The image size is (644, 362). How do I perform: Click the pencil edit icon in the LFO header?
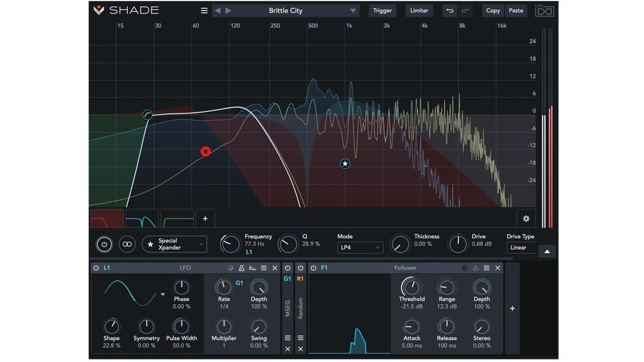[x=242, y=268]
